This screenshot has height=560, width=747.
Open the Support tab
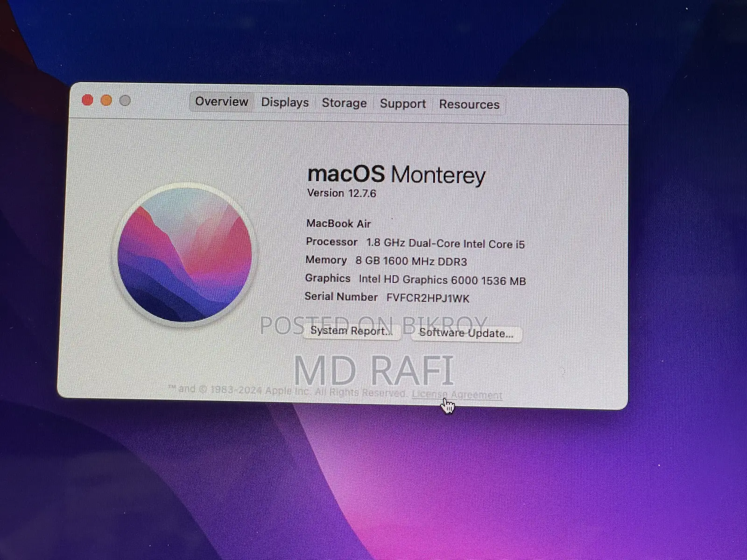coord(402,104)
